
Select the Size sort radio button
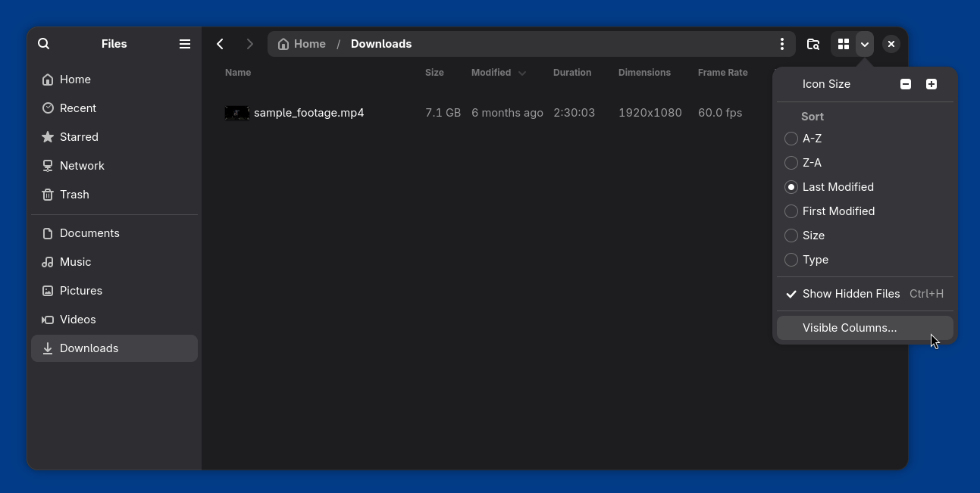pos(791,236)
